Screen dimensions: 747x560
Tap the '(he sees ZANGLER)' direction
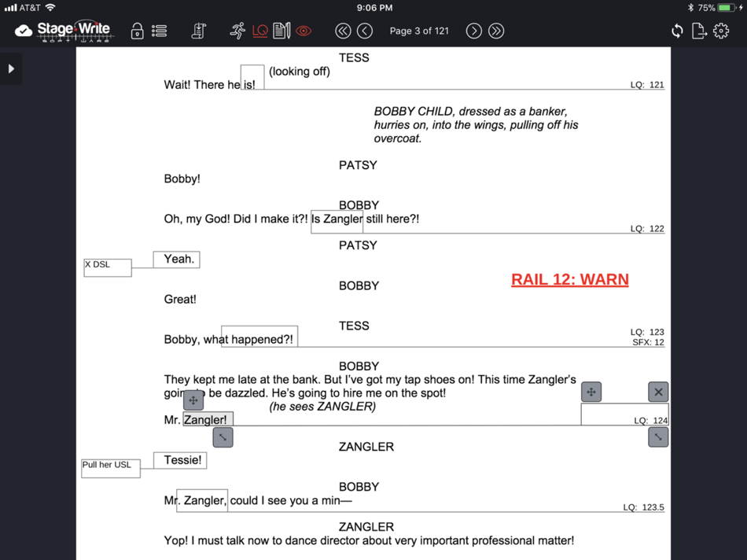(x=322, y=407)
